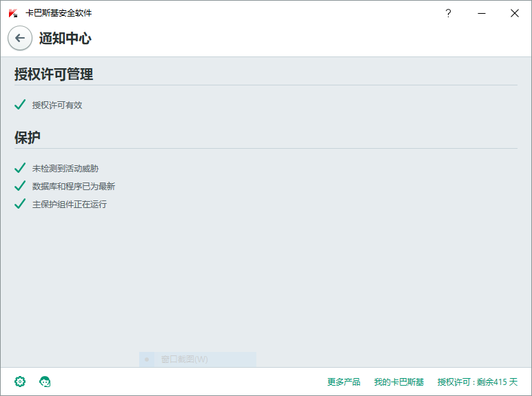The width and height of the screenshot is (532, 396).
Task: Minimize the Kaspersky window
Action: pos(482,13)
